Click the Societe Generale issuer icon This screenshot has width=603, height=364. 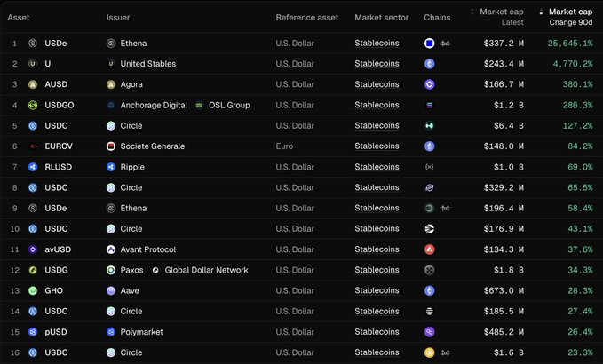click(x=111, y=146)
